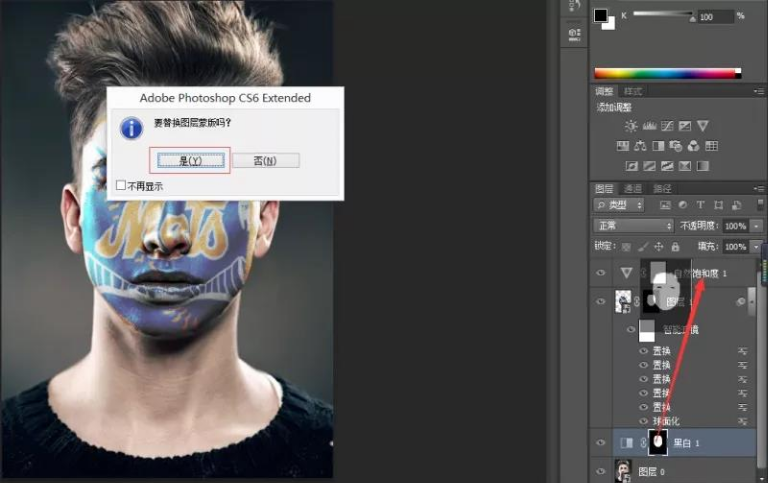Click the K value field showing 100
The height and width of the screenshot is (483, 768).
[x=715, y=17]
